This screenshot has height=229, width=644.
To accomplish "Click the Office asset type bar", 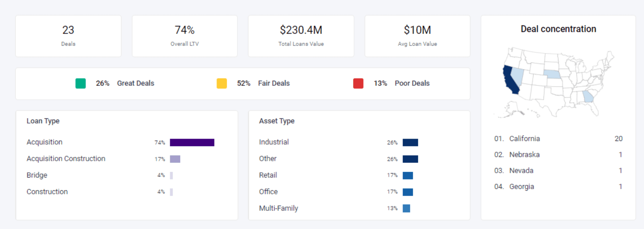I will click(408, 192).
